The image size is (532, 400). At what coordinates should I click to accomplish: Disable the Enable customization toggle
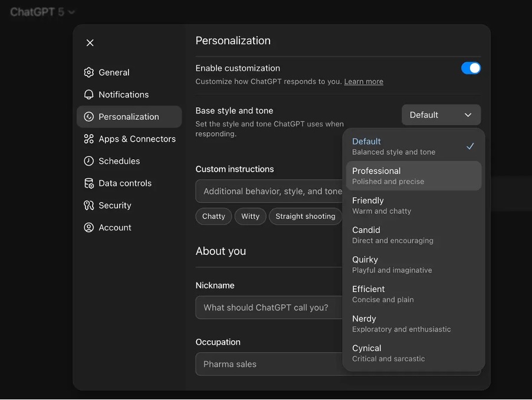tap(471, 68)
